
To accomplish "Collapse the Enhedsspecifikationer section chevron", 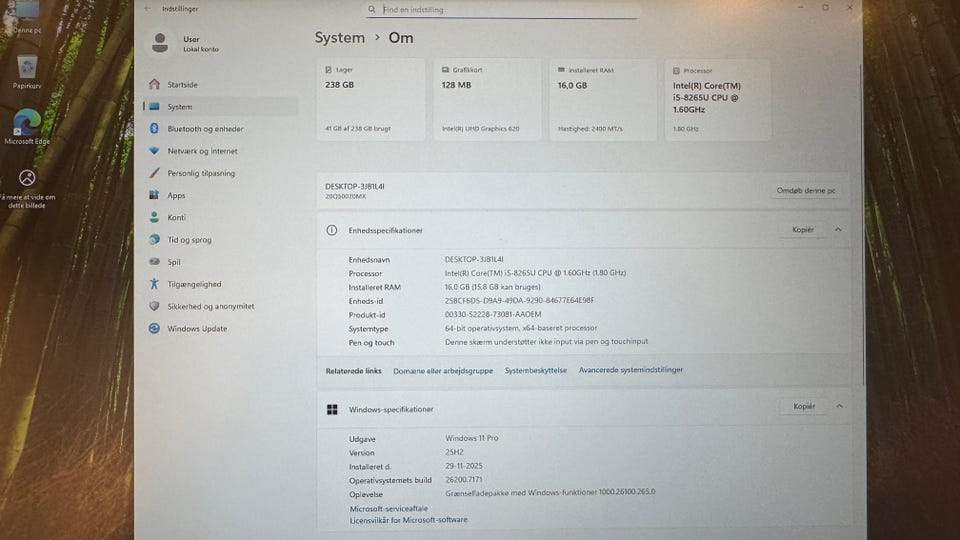I will (838, 230).
